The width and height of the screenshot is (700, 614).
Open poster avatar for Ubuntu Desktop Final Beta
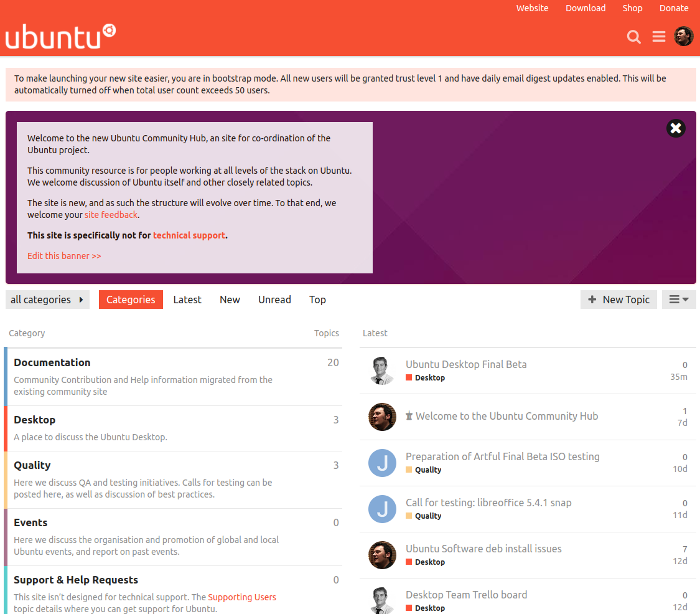click(382, 371)
